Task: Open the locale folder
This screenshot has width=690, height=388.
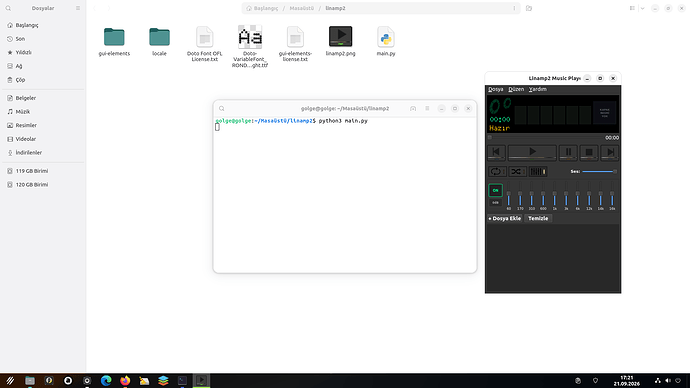Action: (x=159, y=42)
